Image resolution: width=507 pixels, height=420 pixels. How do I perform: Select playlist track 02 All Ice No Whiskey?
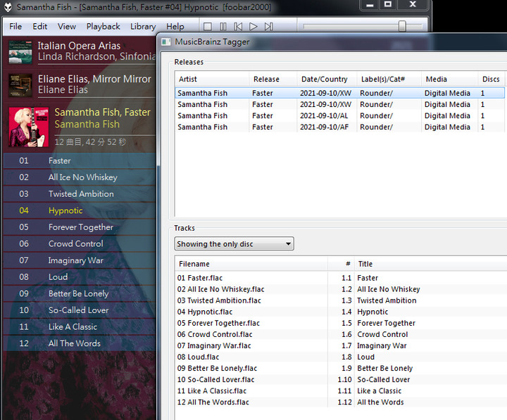(80, 177)
